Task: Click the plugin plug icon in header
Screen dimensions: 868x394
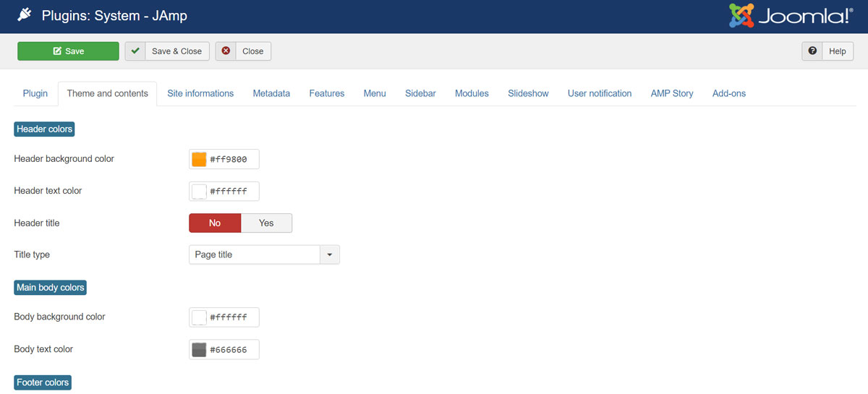Action: 25,14
